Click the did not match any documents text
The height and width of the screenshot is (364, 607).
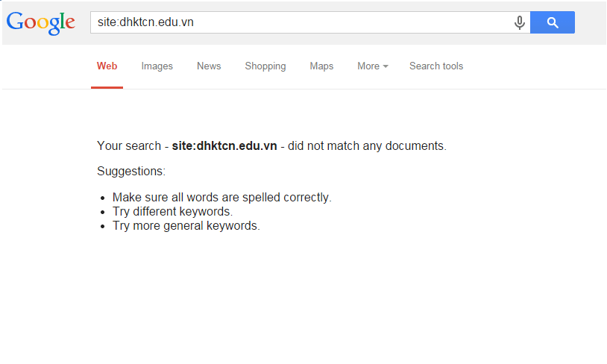(367, 146)
